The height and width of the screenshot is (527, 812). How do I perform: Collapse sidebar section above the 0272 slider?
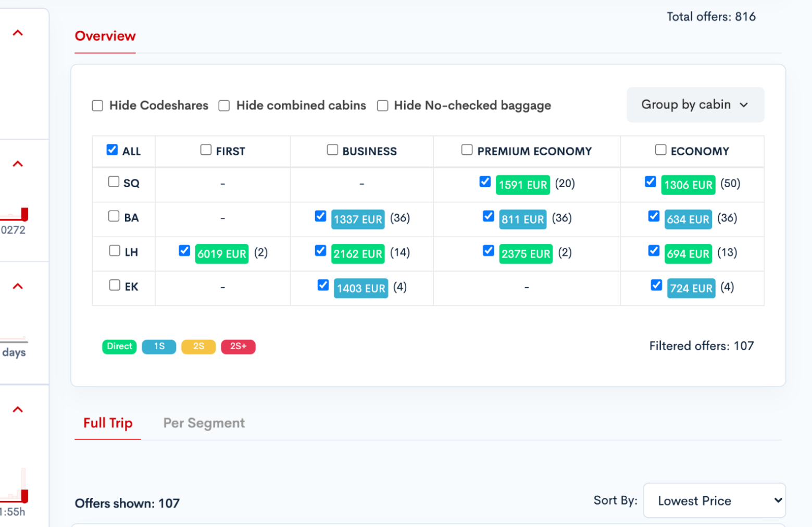pos(18,164)
